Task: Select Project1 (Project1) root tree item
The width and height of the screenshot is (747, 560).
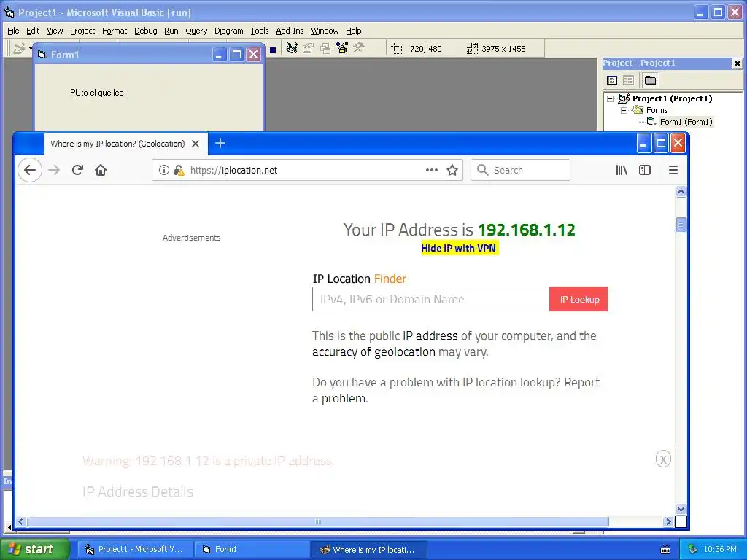Action: tap(672, 98)
